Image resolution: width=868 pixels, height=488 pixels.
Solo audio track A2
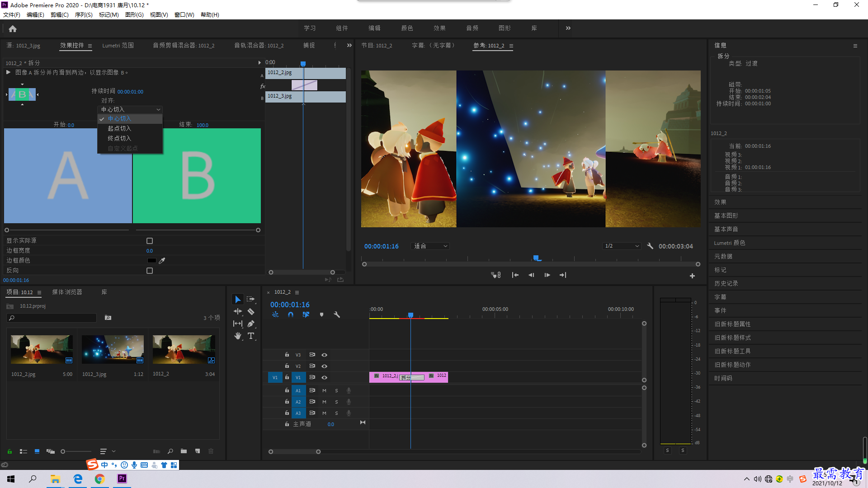coord(336,402)
